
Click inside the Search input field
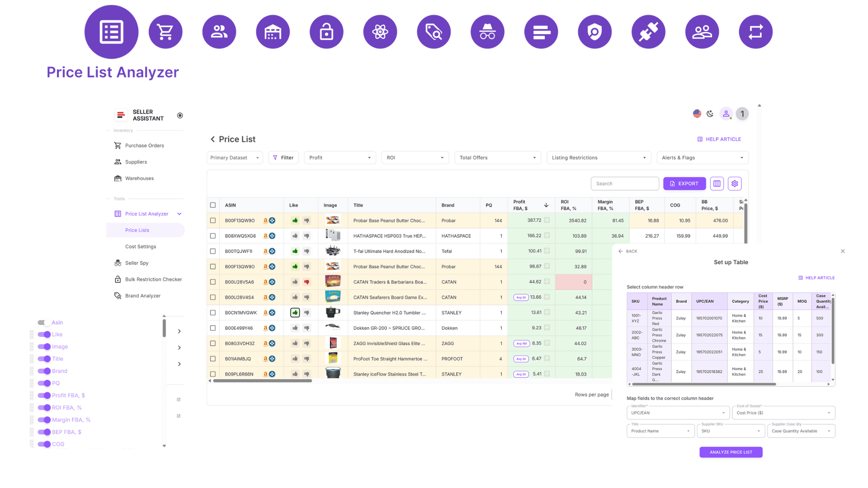(x=625, y=183)
